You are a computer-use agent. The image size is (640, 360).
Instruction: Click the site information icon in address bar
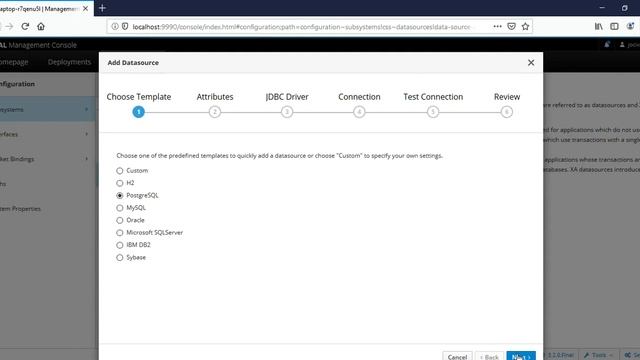[115, 27]
